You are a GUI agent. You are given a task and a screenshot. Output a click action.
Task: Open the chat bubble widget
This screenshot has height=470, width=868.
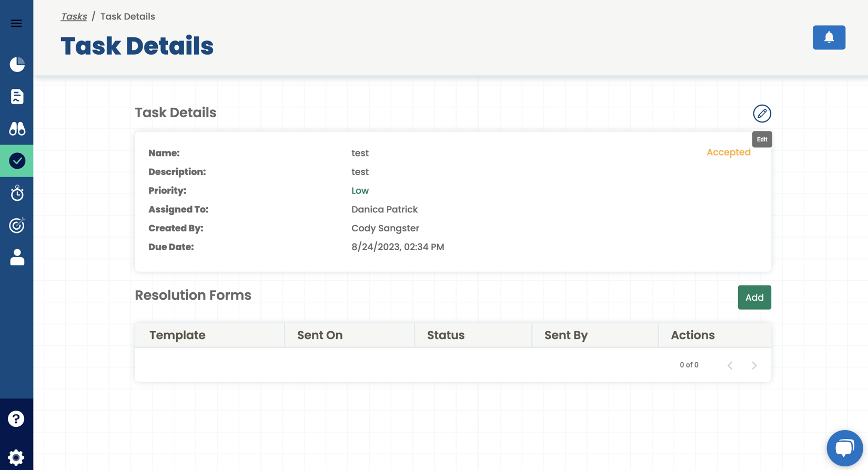pyautogui.click(x=845, y=448)
